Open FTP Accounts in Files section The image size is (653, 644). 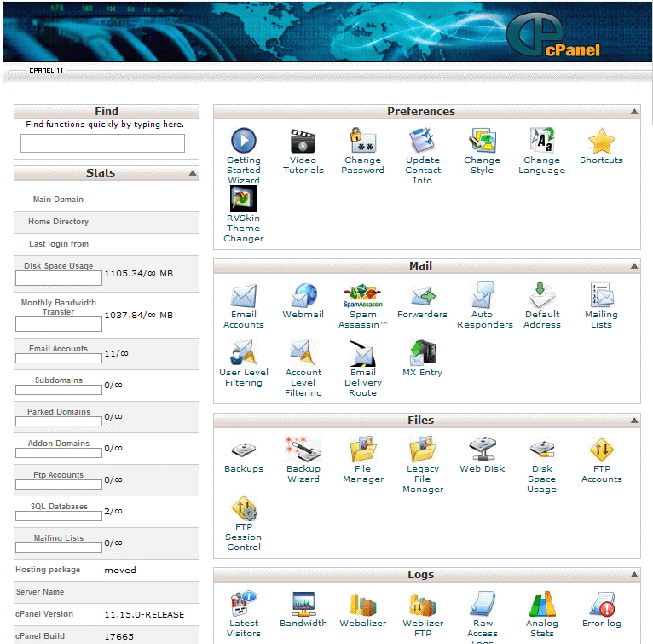point(601,460)
